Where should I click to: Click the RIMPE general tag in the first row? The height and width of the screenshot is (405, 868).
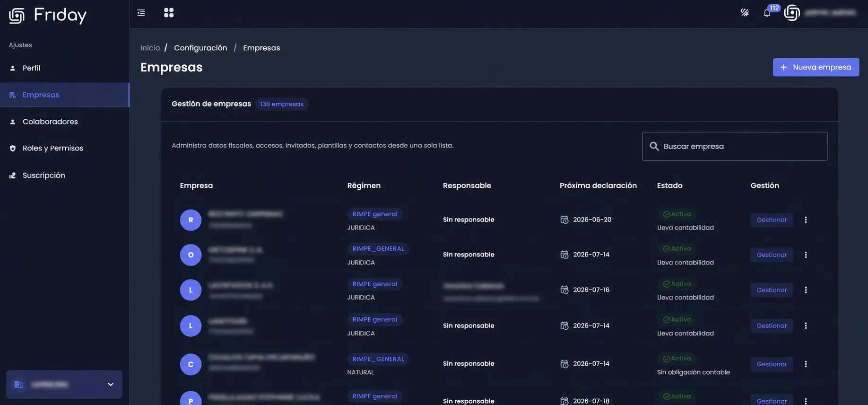coord(374,214)
